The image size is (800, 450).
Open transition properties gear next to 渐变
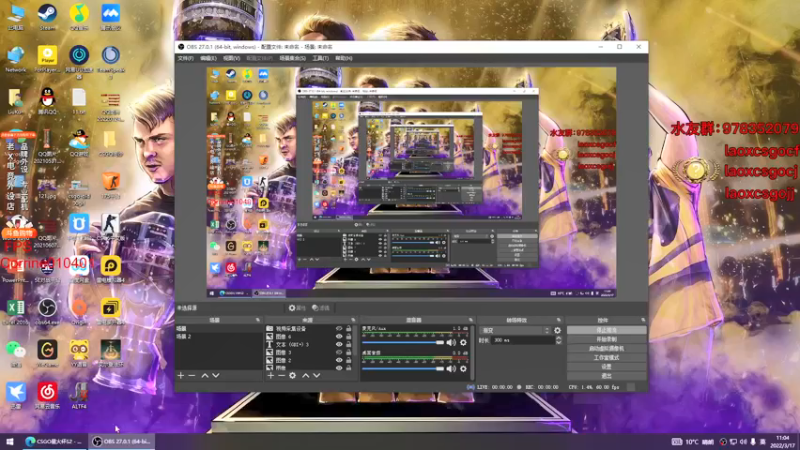558,331
